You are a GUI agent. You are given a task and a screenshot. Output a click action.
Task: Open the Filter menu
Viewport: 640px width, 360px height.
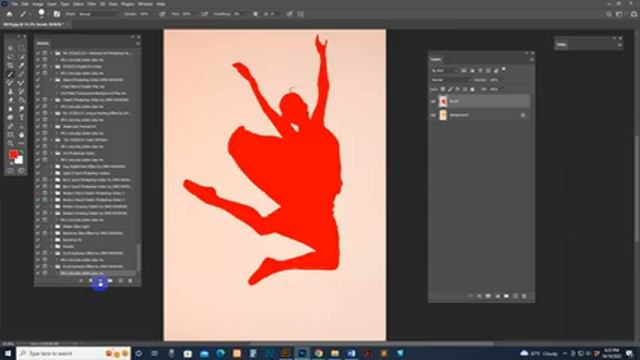coord(91,4)
